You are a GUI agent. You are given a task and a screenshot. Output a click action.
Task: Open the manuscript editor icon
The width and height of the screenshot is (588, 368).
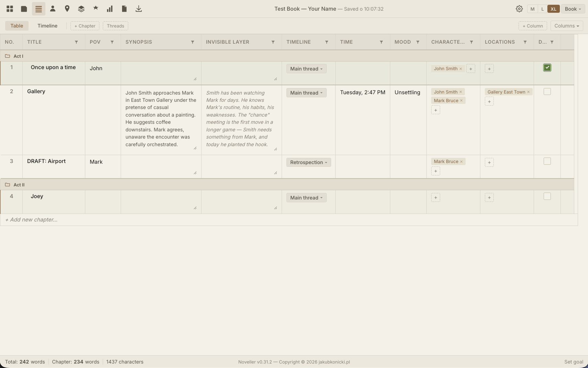[24, 9]
